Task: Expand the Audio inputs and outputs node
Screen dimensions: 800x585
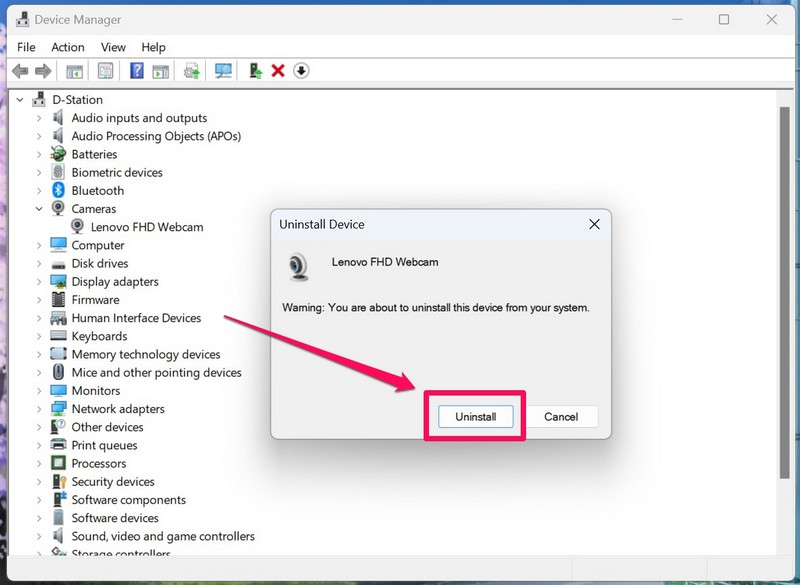Action: pos(39,118)
